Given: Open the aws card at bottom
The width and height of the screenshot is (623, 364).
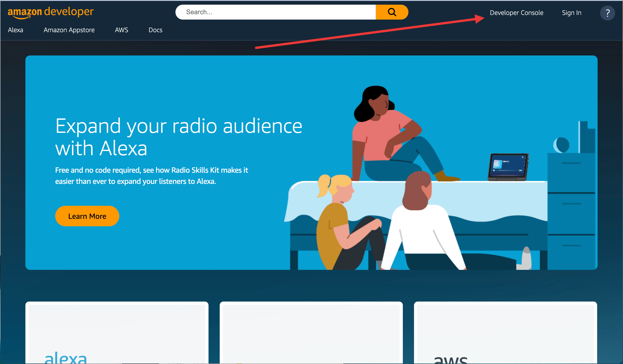Looking at the screenshot, I should click(505, 332).
